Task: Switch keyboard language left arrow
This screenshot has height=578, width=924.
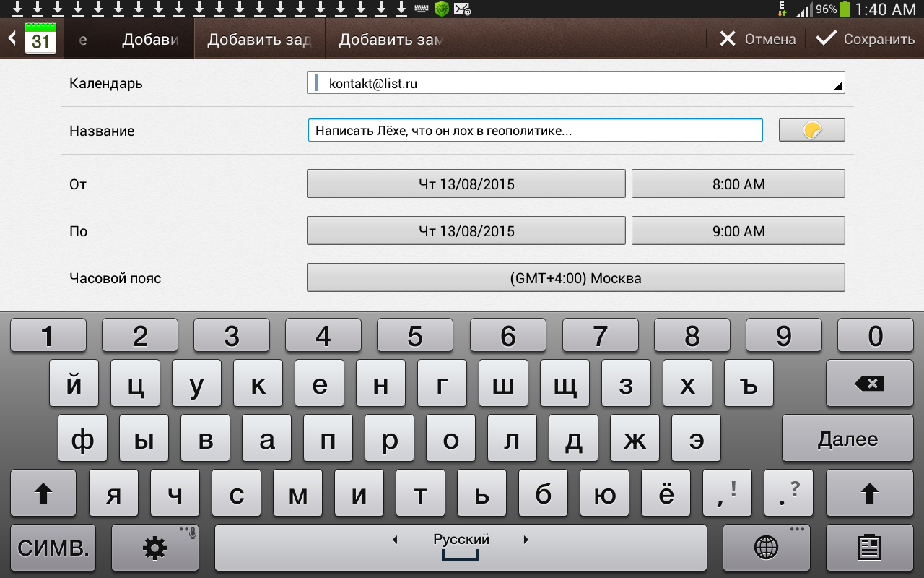Action: (x=395, y=540)
